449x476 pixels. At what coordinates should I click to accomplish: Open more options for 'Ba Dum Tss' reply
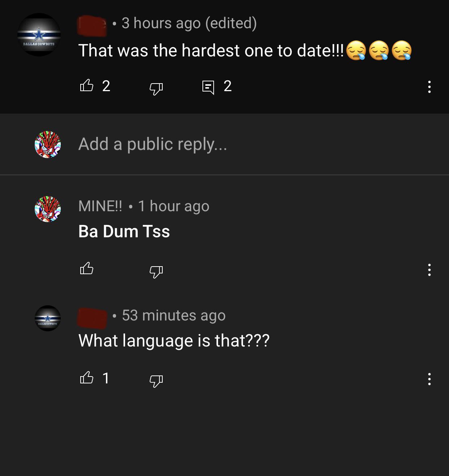pos(429,270)
